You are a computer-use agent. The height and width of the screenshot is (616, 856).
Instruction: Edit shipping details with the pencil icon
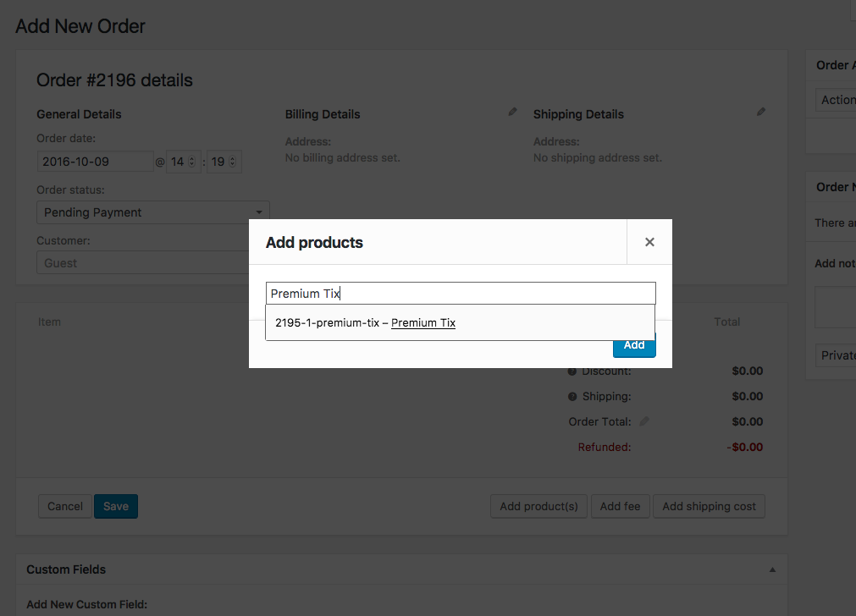pyautogui.click(x=761, y=112)
